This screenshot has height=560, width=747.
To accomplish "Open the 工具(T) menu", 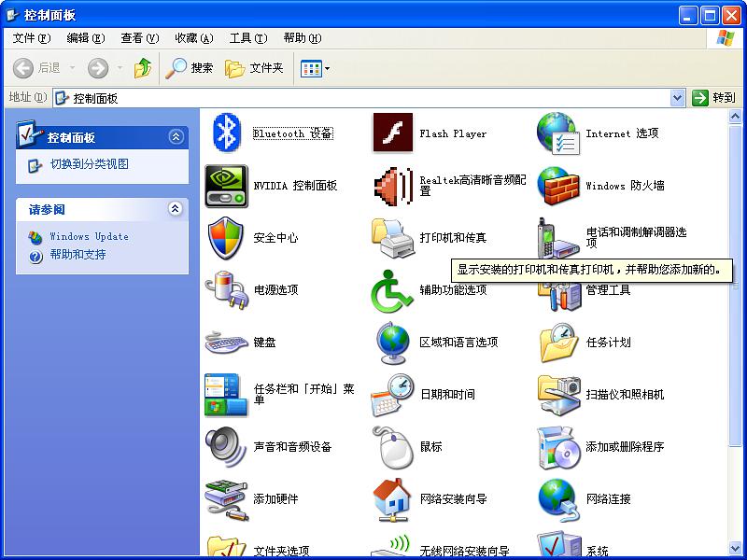I will pos(248,38).
